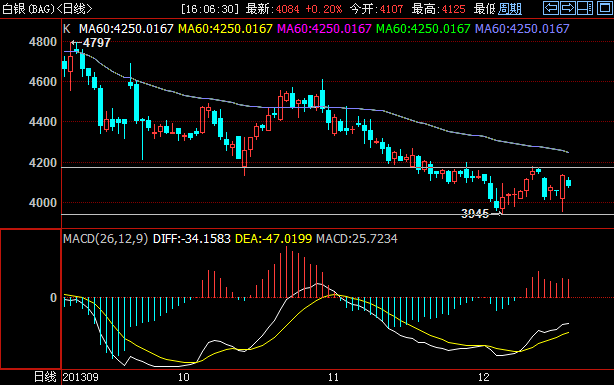This screenshot has width=614, height=385.
Task: Click the right arrow navigation icon
Action: point(568,8)
